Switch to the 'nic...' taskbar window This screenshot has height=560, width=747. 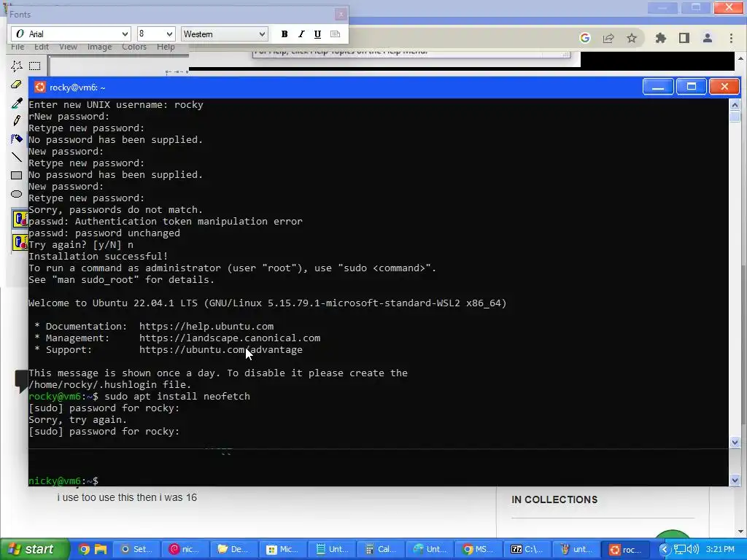185,549
